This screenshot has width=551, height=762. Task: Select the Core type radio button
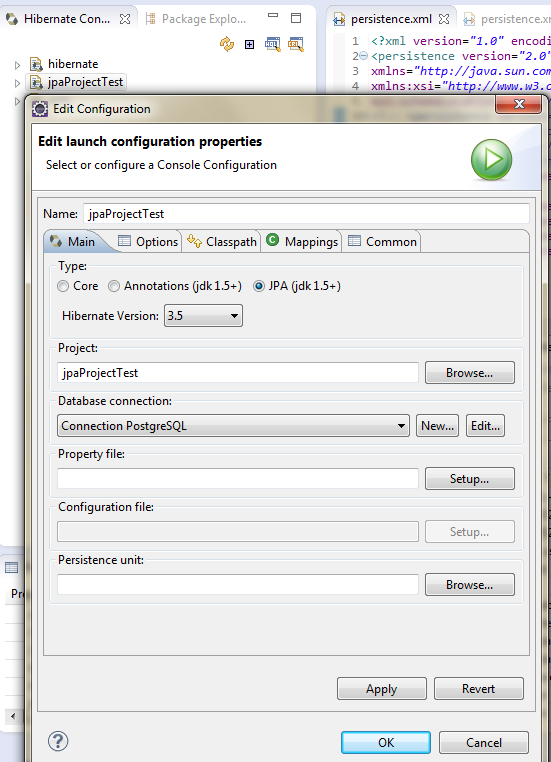pos(63,286)
